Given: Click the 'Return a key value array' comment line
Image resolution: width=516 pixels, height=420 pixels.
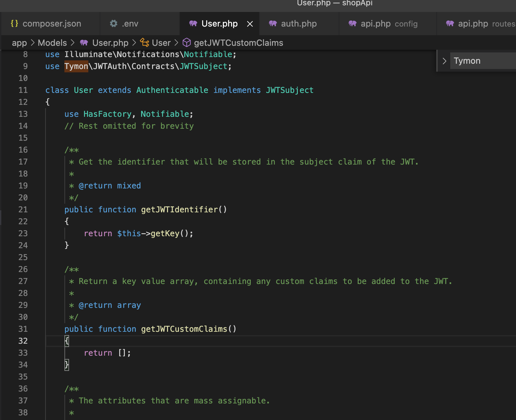Looking at the screenshot, I should pyautogui.click(x=265, y=281).
